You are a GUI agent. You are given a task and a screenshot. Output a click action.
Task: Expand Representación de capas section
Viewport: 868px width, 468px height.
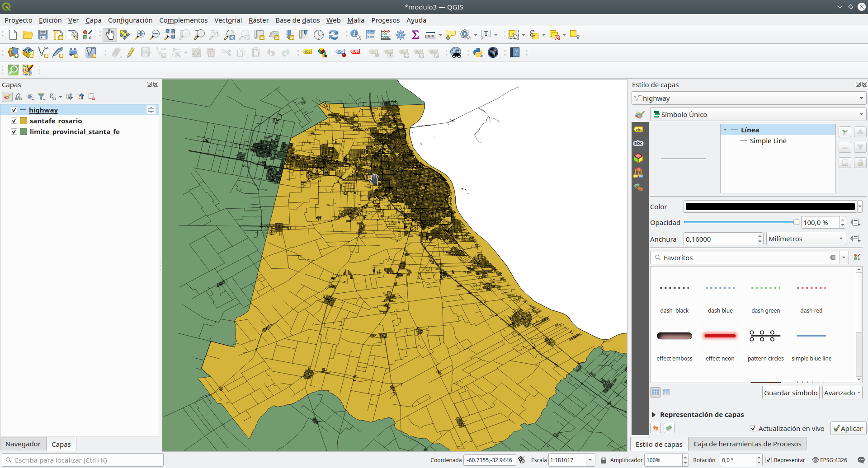pos(654,415)
